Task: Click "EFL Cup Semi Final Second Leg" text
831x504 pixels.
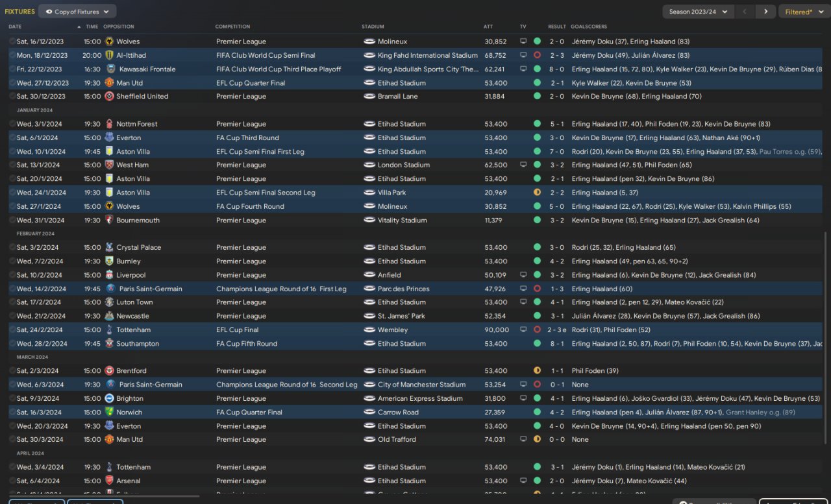Action: 266,193
